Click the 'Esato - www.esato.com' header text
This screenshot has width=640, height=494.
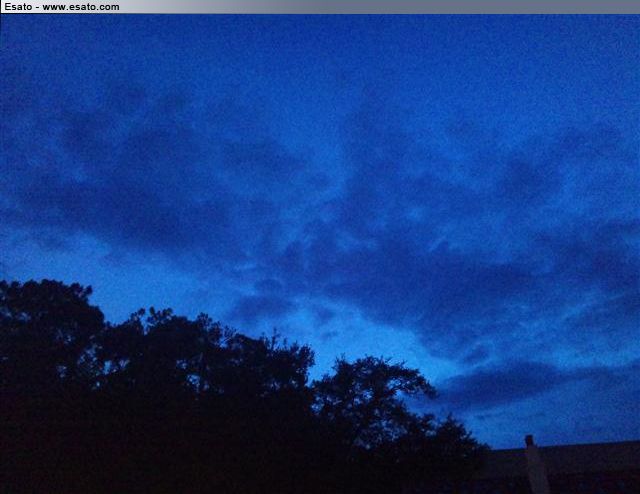[x=62, y=7]
